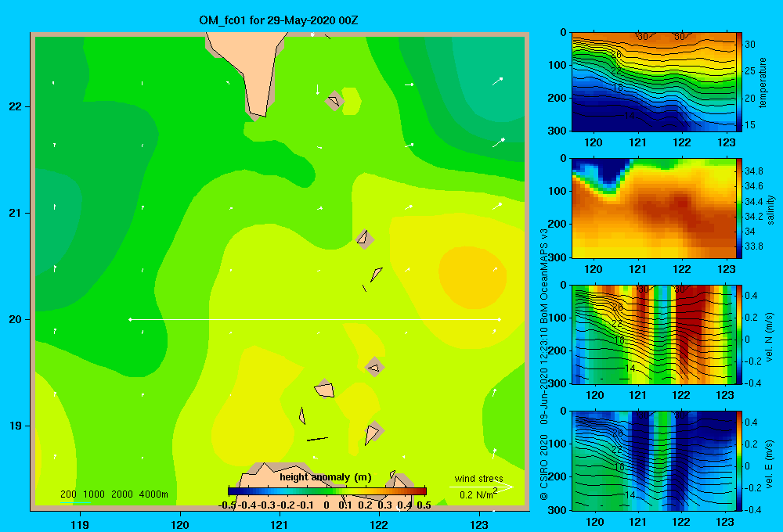Click the "14" isotherm label in temperature panel
783x532 pixels.
[x=630, y=116]
